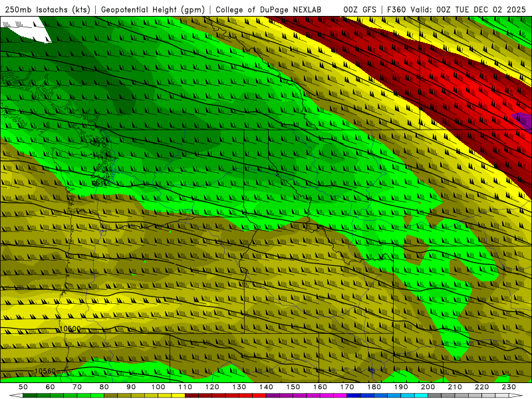
Task: Click the 170 label on the color scale
Action: 347,387
